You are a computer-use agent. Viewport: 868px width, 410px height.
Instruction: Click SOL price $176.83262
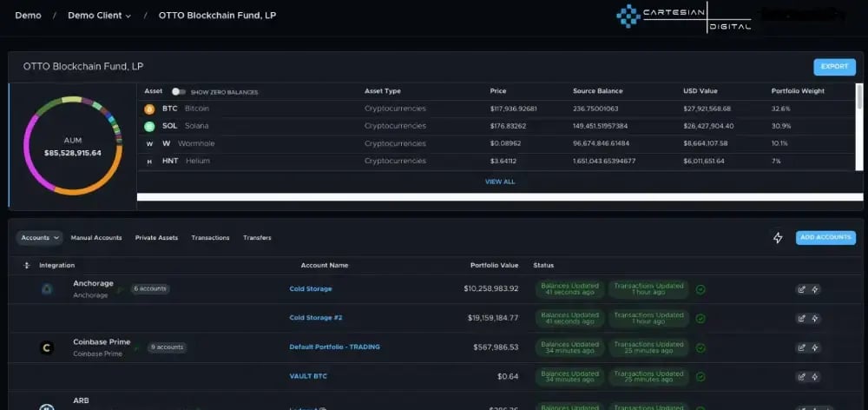pos(508,126)
